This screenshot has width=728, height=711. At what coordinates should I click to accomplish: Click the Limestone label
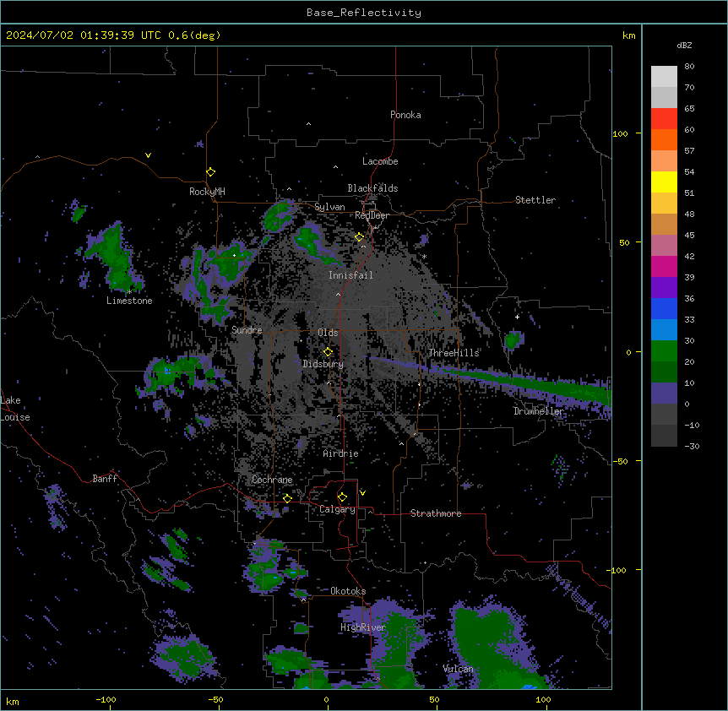pos(129,301)
